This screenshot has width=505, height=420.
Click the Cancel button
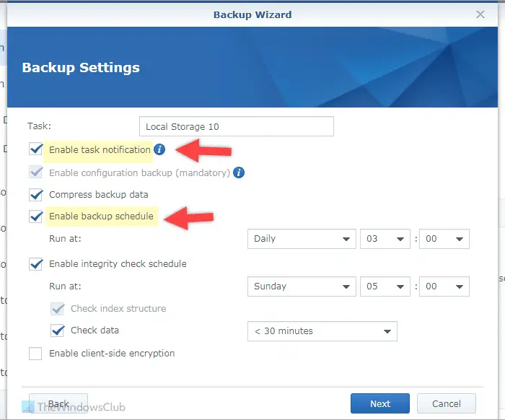(x=447, y=403)
